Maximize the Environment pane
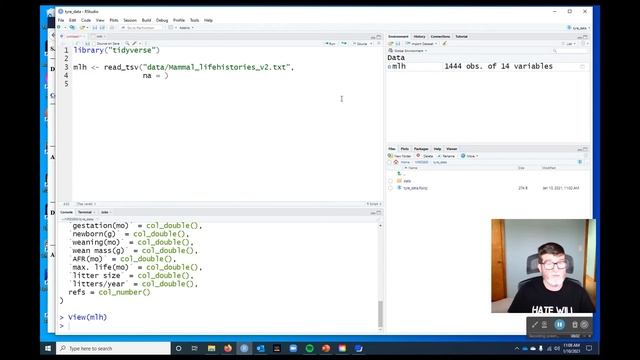 (585, 37)
